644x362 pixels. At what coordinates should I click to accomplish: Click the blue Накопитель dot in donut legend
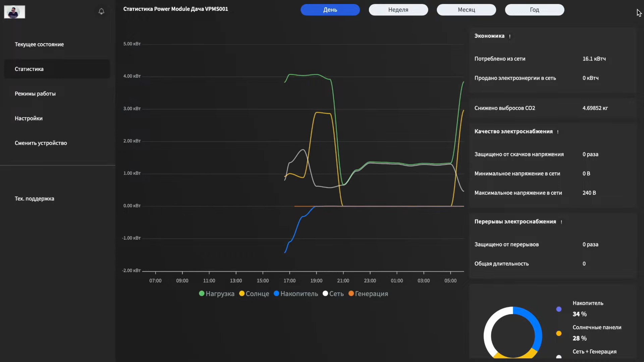tap(558, 309)
